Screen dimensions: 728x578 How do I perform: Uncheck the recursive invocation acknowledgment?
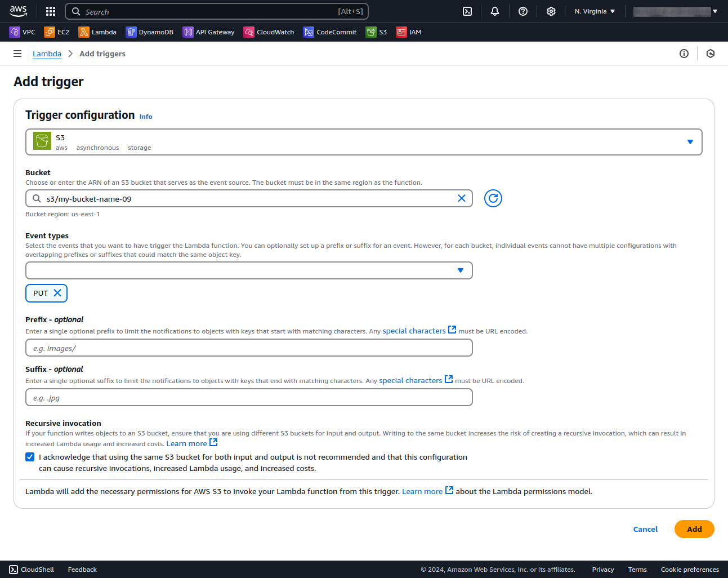click(x=30, y=457)
